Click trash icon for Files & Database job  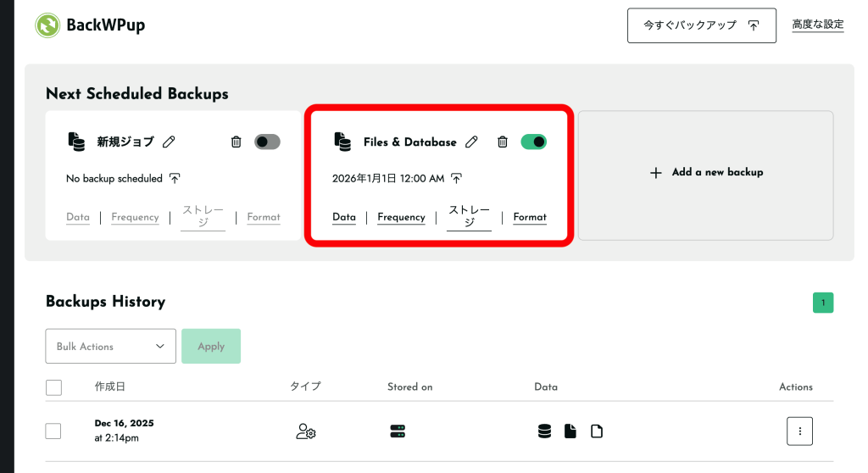click(x=503, y=142)
